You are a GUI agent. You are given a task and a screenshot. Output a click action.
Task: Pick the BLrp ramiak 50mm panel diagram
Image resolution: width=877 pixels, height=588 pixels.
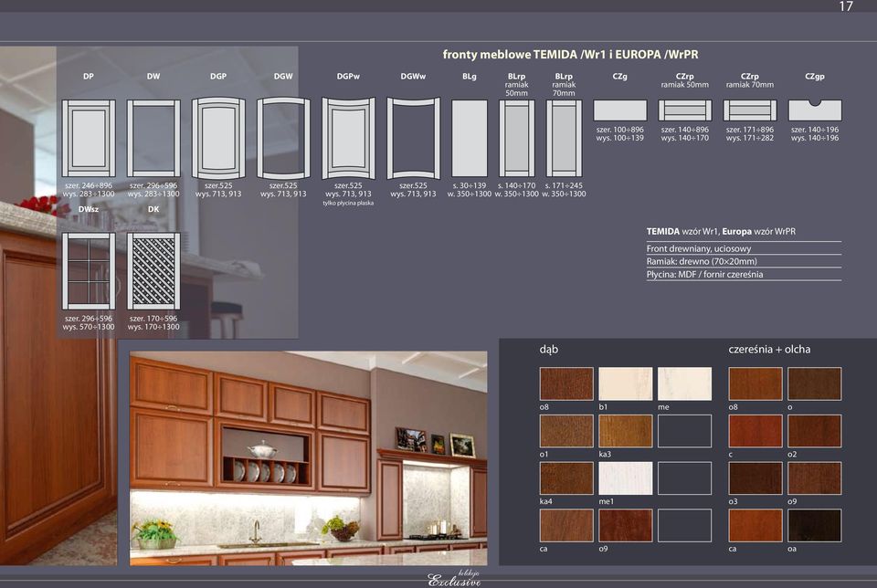coord(516,138)
